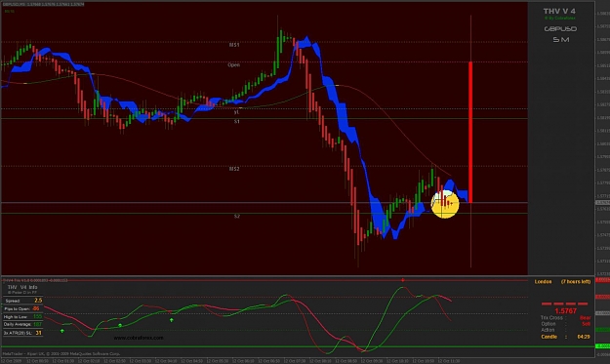The image size is (610, 364).
Task: Click the second green arrow in Trix panel
Action: (120, 325)
